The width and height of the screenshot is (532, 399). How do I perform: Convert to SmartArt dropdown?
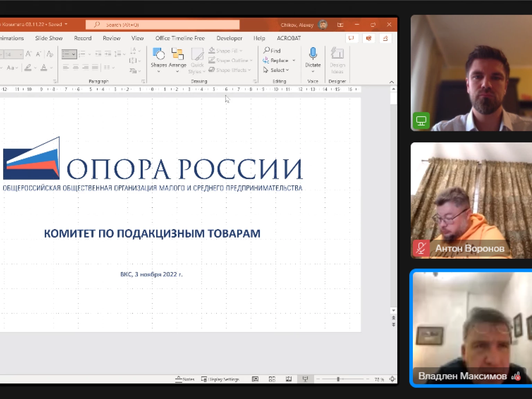click(x=135, y=71)
